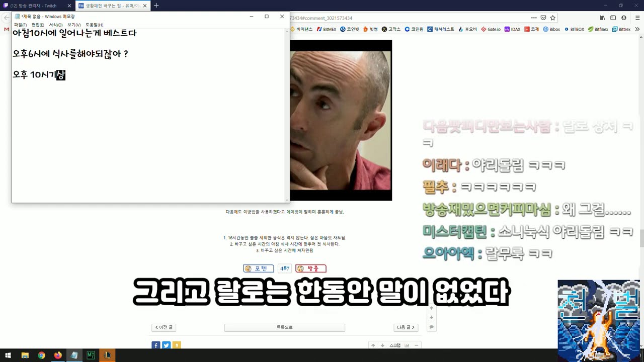Open the more options dots beside 스크랩
Viewport: 644px width, 362px height.
pyautogui.click(x=416, y=345)
